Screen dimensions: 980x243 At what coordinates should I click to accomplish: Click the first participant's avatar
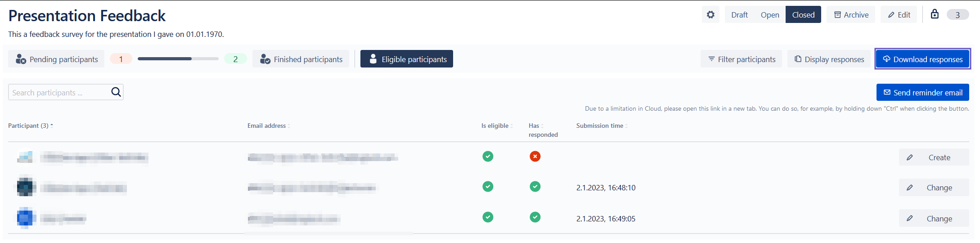coord(25,157)
